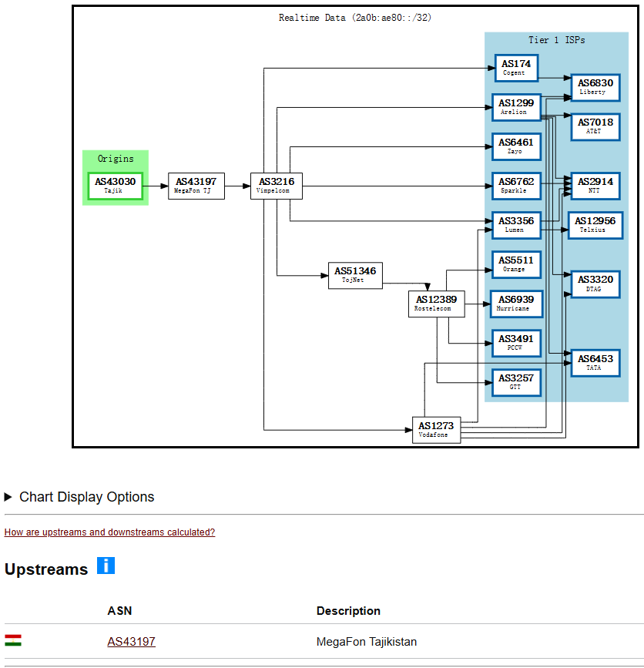Image resolution: width=644 pixels, height=668 pixels.
Task: Click the AS6830 Liberty node
Action: pos(595,87)
